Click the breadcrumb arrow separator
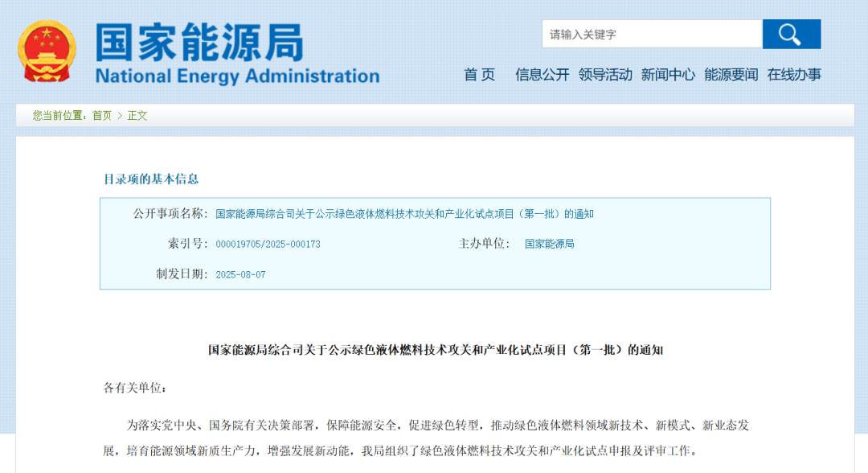868x473 pixels. click(x=120, y=116)
